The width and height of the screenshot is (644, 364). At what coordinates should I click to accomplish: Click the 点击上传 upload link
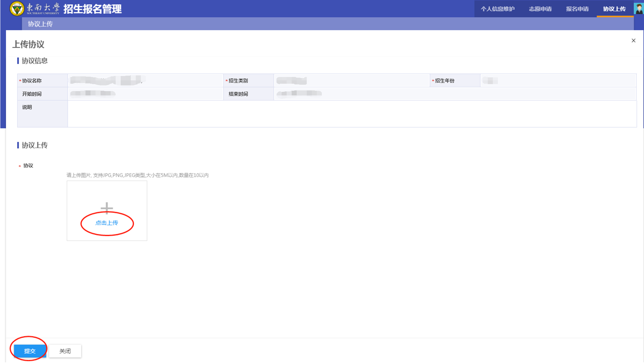click(107, 223)
